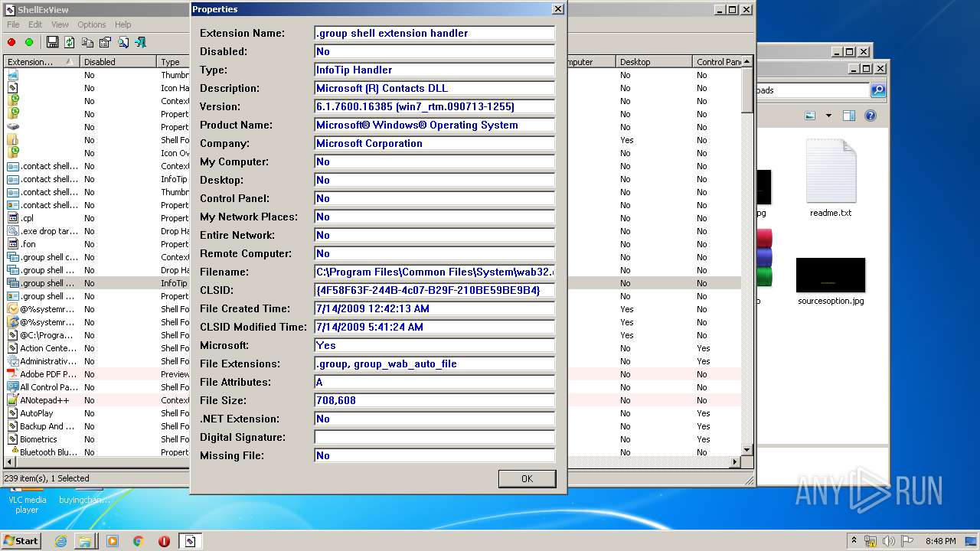Screen dimensions: 980x551
Task: Click the ShellExView horizontal scrollbar right arrow
Action: 736,462
